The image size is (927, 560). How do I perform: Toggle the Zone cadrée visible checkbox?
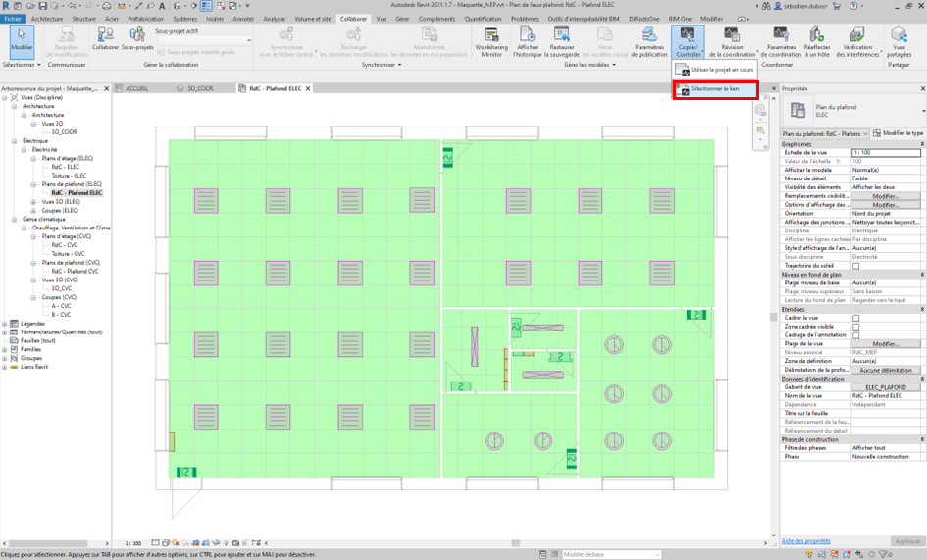pyautogui.click(x=856, y=327)
